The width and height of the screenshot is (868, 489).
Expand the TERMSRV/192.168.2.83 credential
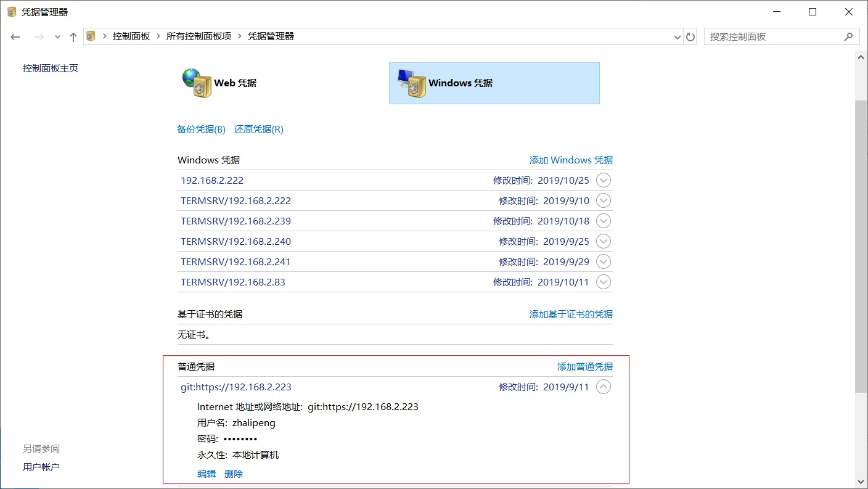tap(604, 282)
